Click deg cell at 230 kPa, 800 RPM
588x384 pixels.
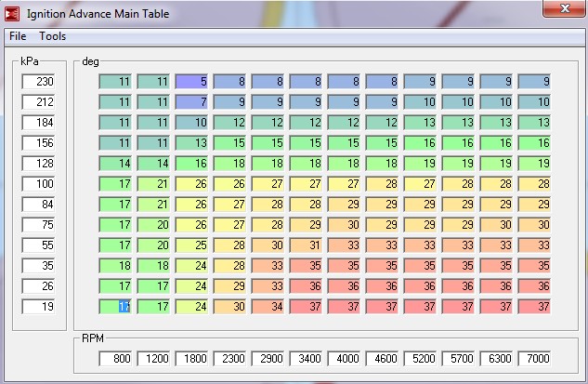tap(115, 82)
